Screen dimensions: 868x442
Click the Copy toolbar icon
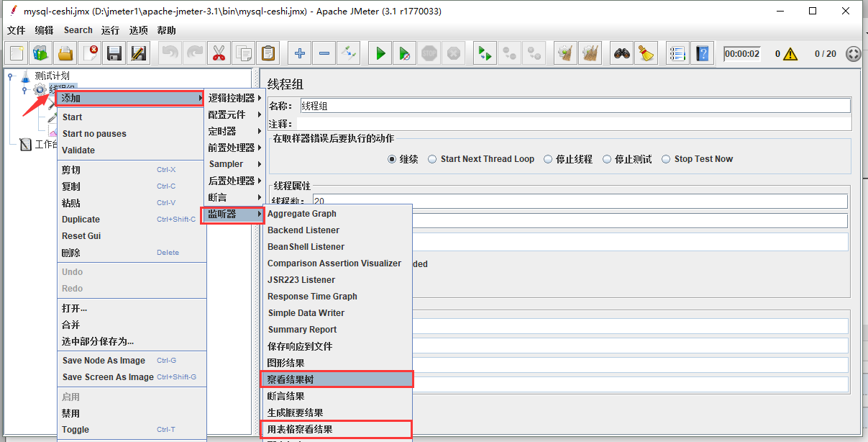click(244, 53)
